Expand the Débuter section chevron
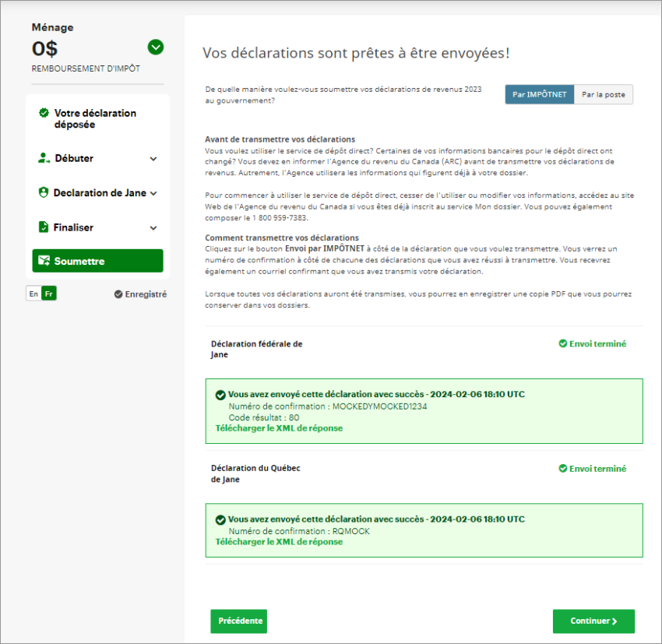This screenshot has width=662, height=644. pyautogui.click(x=153, y=159)
